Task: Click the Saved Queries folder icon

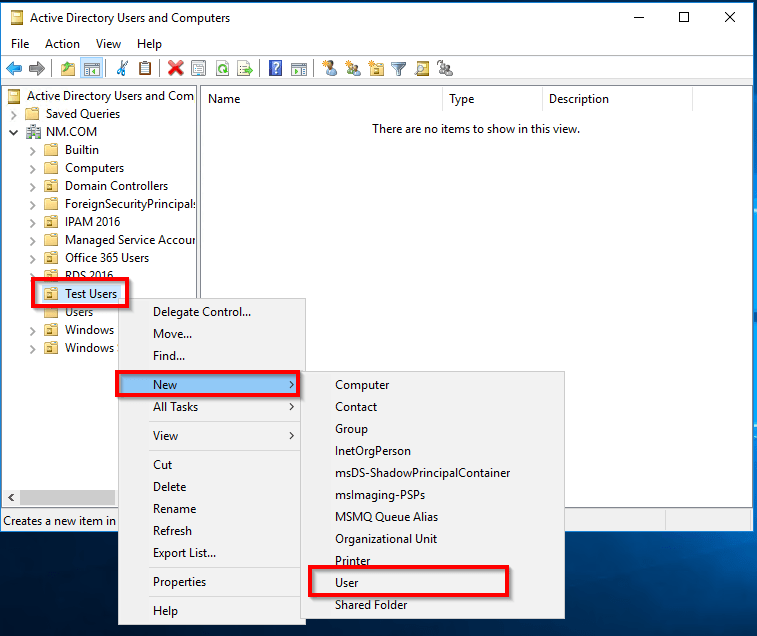Action: tap(32, 113)
